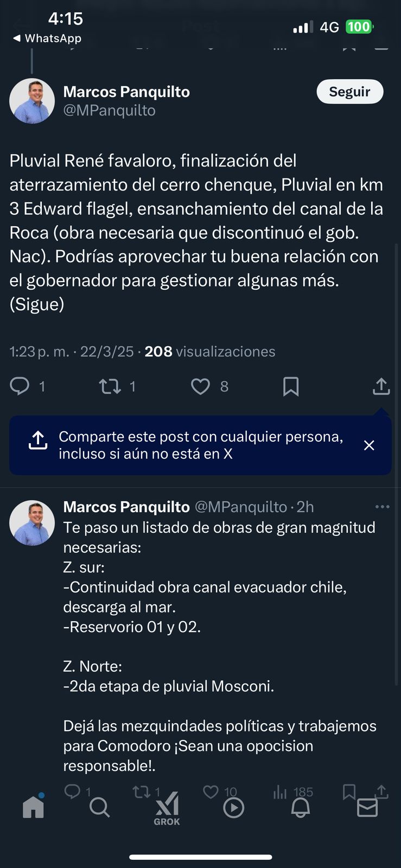Viewport: 401px width, 868px height.
Task: Open Grok from the bottom bar
Action: coord(167,809)
